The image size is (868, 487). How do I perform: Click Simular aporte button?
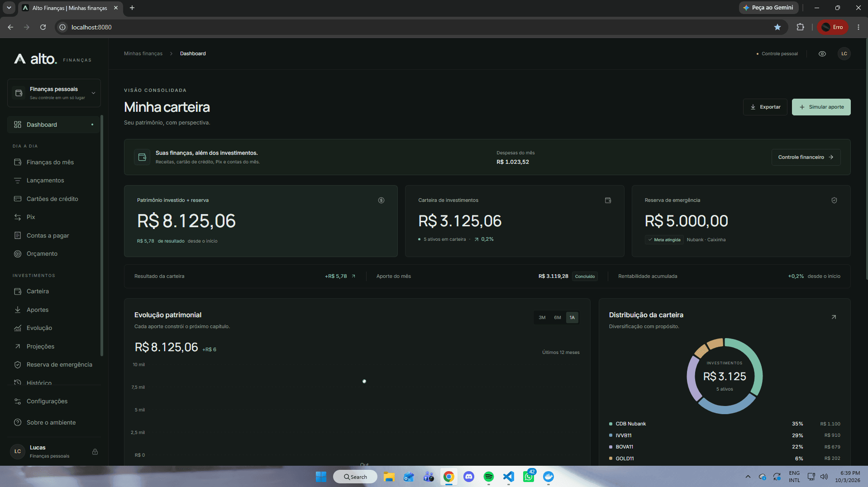point(821,107)
